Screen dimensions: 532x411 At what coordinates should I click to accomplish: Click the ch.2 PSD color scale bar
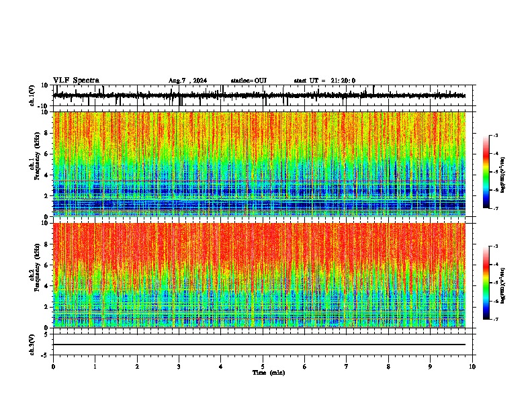pos(486,283)
